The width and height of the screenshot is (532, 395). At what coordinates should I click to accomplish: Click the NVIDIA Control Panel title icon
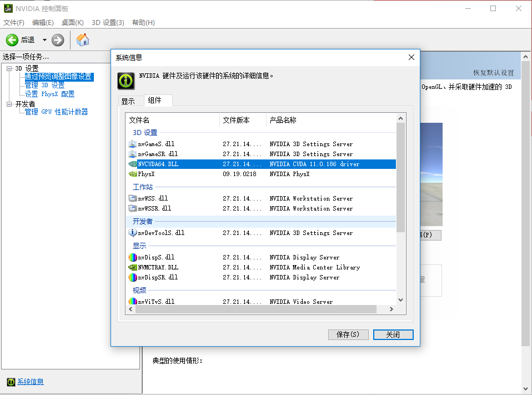(x=8, y=8)
